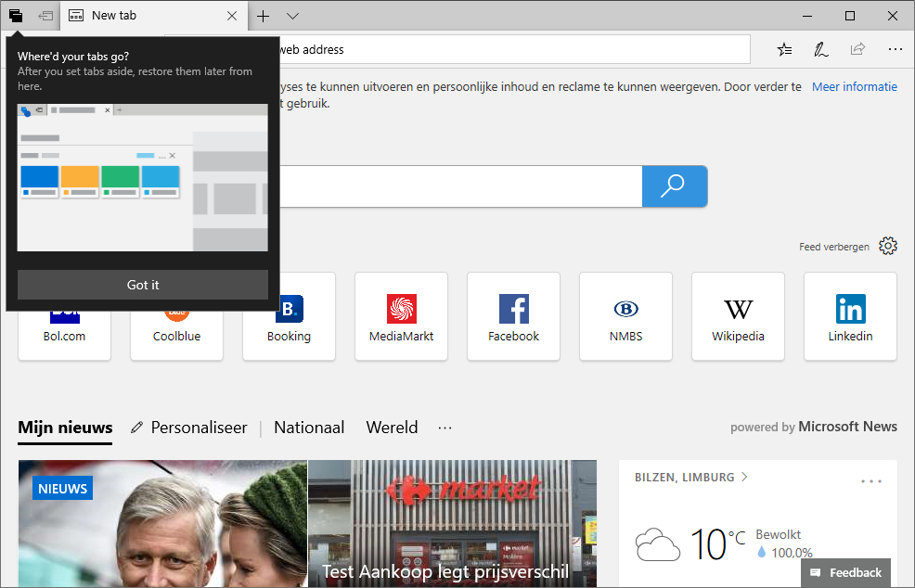Open a new tab with plus button
The image size is (915, 588).
(264, 16)
